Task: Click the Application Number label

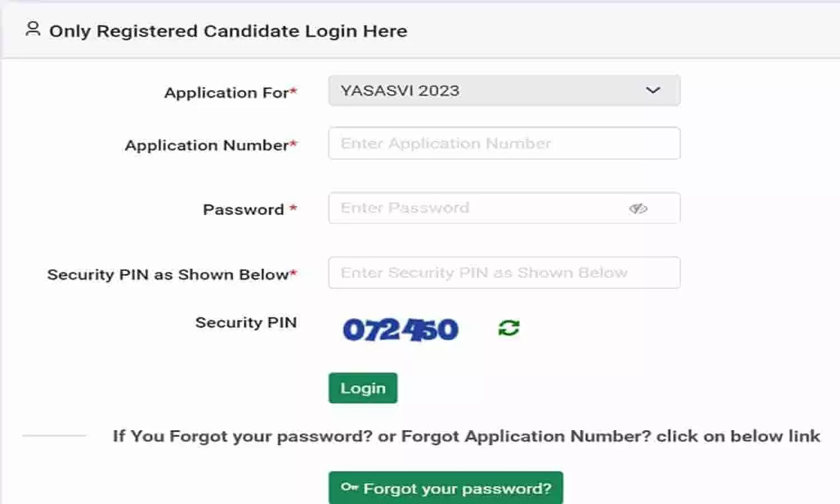Action: pyautogui.click(x=207, y=146)
